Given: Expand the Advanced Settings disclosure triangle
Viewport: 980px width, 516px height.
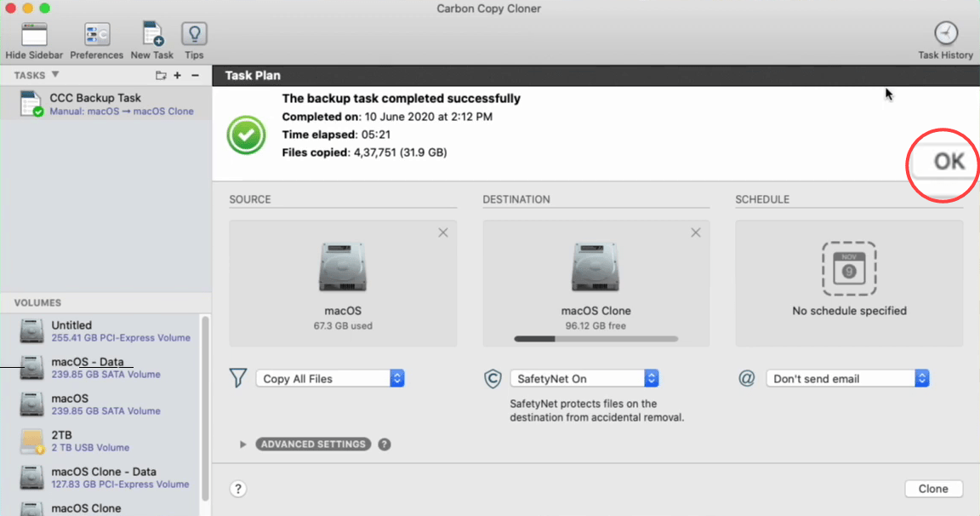Looking at the screenshot, I should 242,444.
